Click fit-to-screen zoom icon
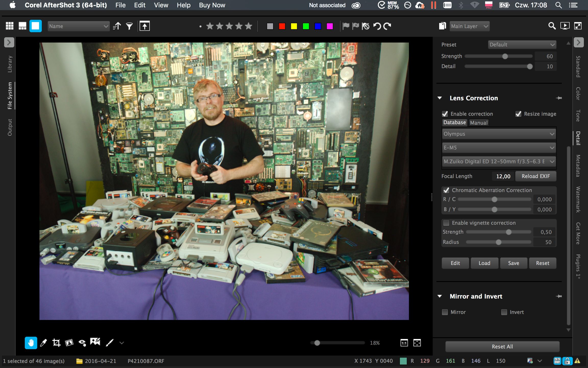The height and width of the screenshot is (368, 588). 417,343
